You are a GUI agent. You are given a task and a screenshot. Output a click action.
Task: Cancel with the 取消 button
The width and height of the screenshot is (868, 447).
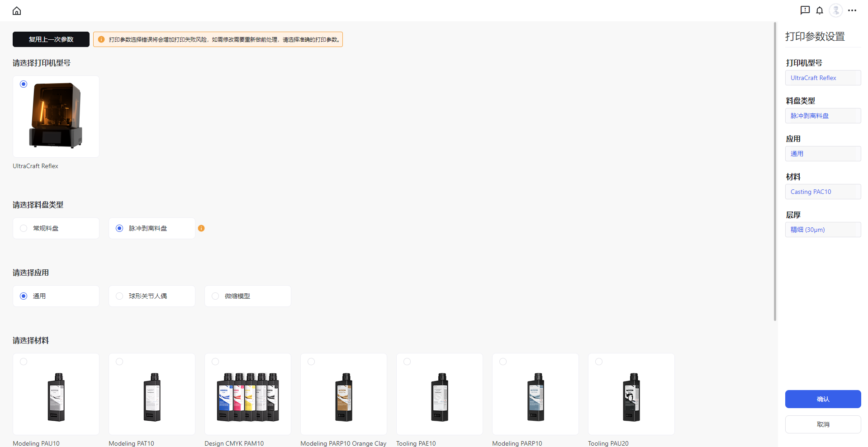pyautogui.click(x=823, y=424)
